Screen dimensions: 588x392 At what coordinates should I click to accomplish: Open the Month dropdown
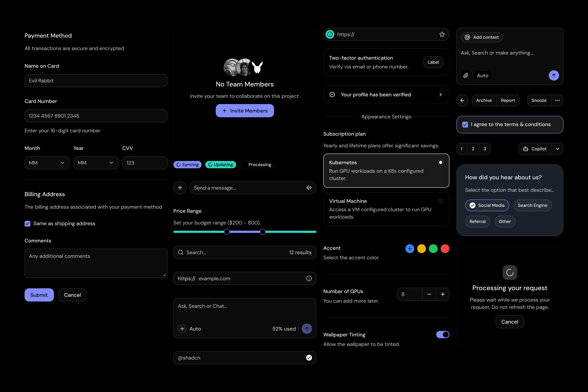47,162
